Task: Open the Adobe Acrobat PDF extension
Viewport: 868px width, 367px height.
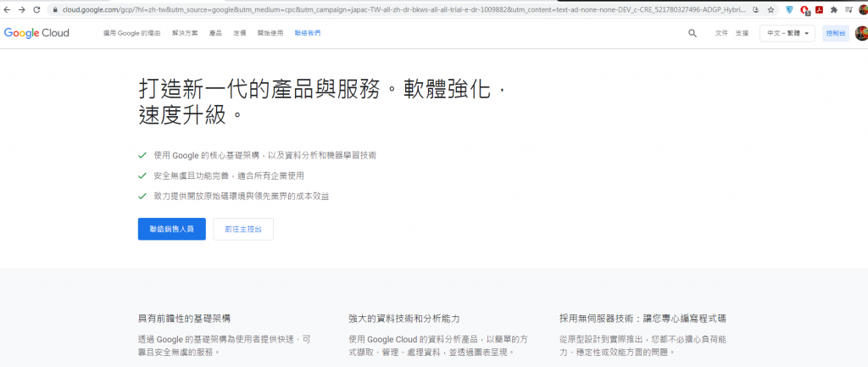Action: [x=819, y=10]
